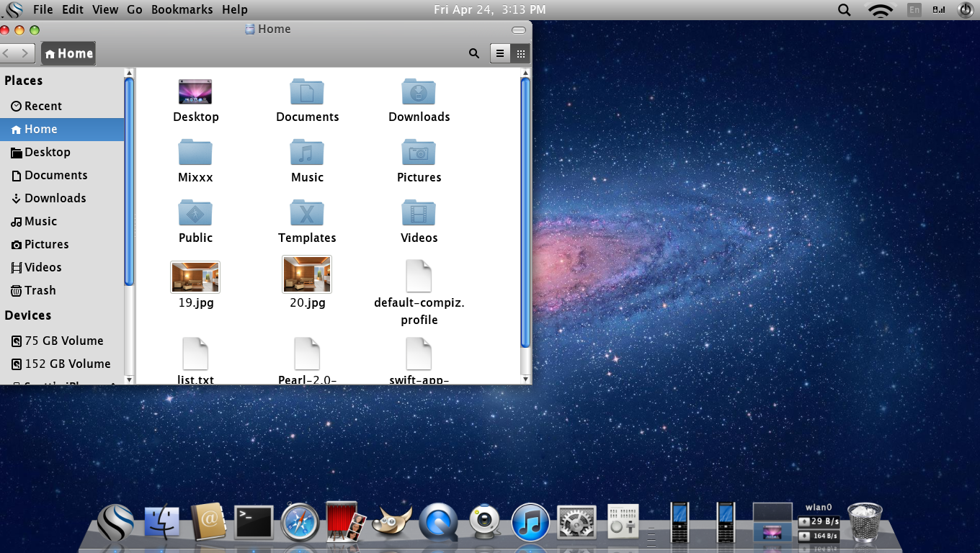Click the swirl logo in top panel
980x553 pixels.
click(14, 10)
